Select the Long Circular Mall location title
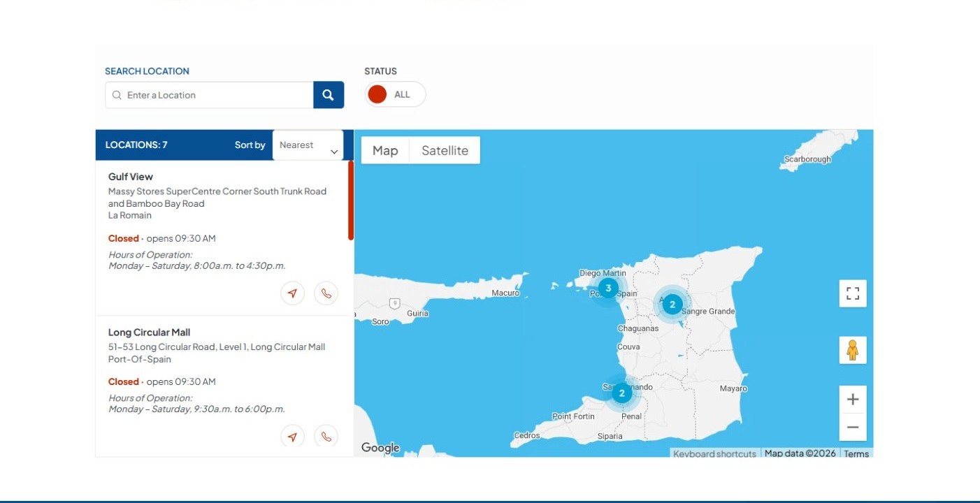This screenshot has width=980, height=503. point(150,333)
